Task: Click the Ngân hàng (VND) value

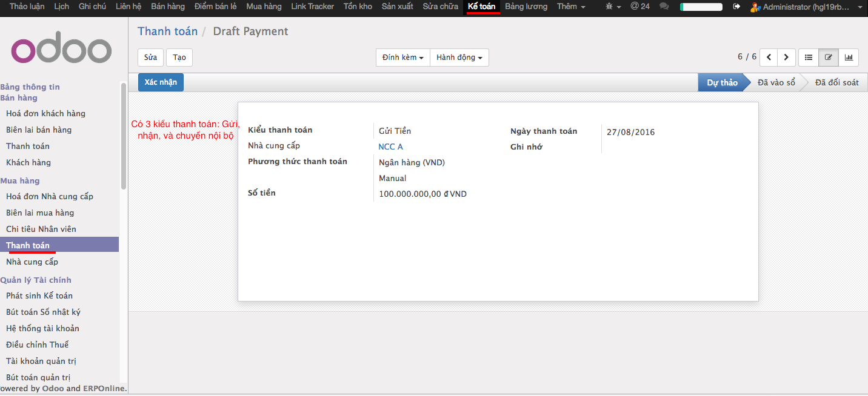Action: coord(412,162)
